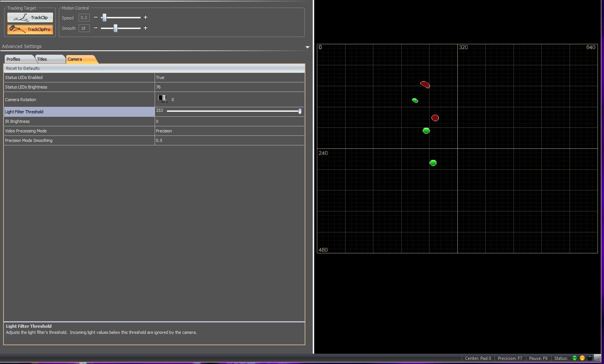Click the green status indicator light
This screenshot has height=364, width=604.
(574, 358)
